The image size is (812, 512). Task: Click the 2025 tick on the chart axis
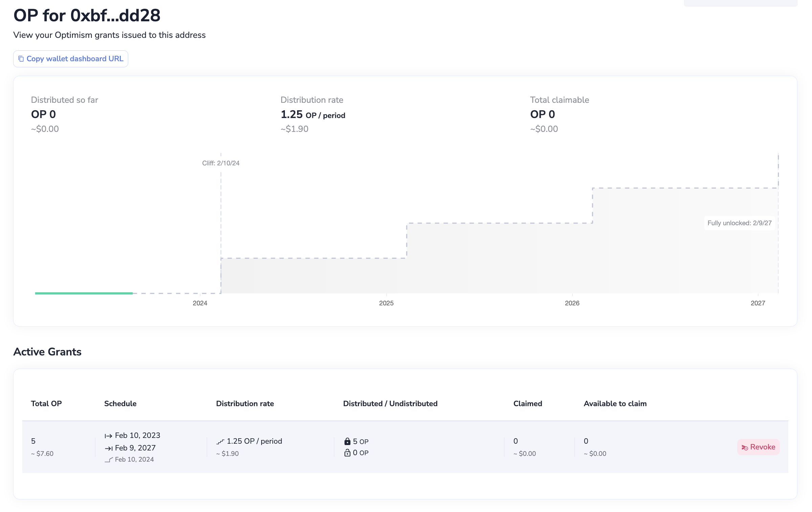pos(386,303)
